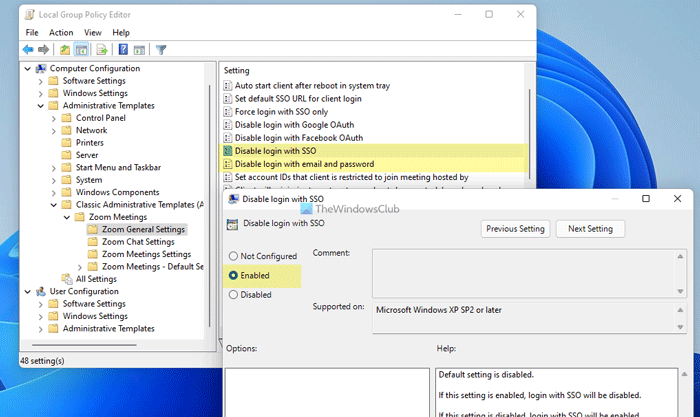Open the View menu
700x417 pixels.
pos(94,32)
